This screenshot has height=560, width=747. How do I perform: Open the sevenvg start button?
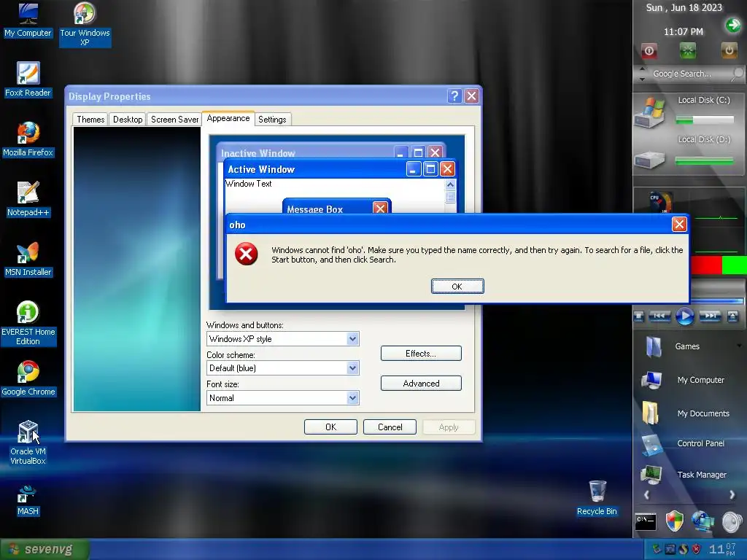[x=44, y=550]
